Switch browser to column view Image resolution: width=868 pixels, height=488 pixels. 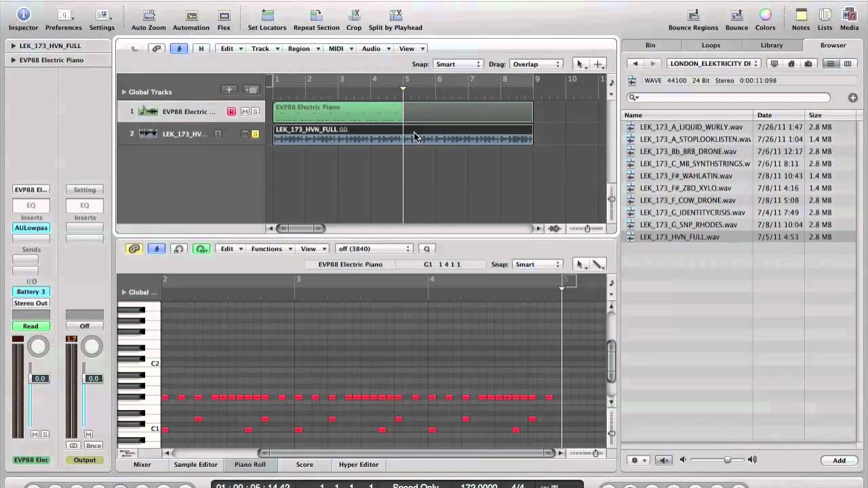[847, 64]
